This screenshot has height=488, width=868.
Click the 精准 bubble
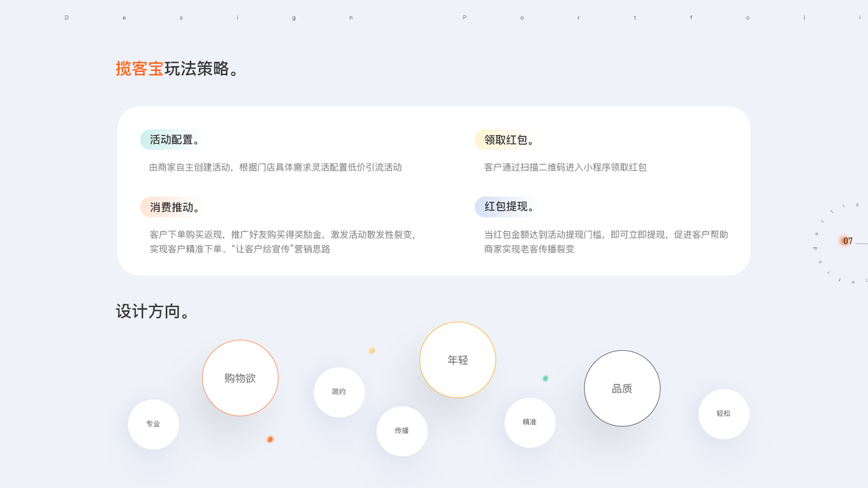coord(530,423)
